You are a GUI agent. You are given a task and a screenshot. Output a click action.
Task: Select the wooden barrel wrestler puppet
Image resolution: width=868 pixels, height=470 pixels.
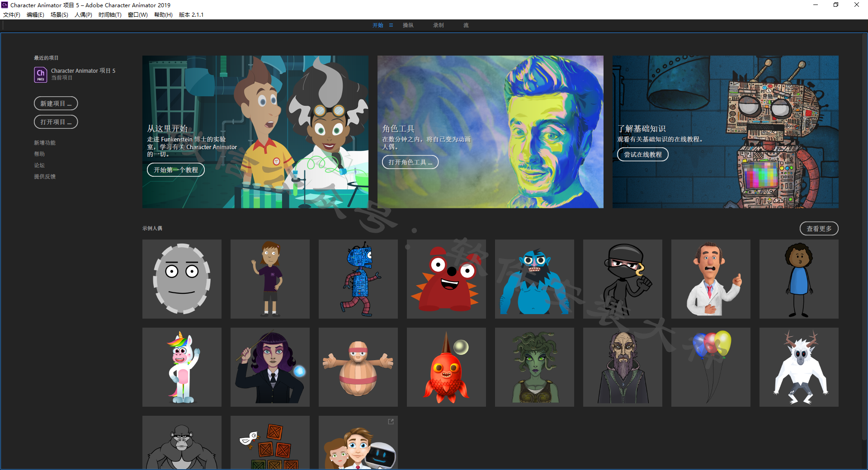tap(358, 367)
